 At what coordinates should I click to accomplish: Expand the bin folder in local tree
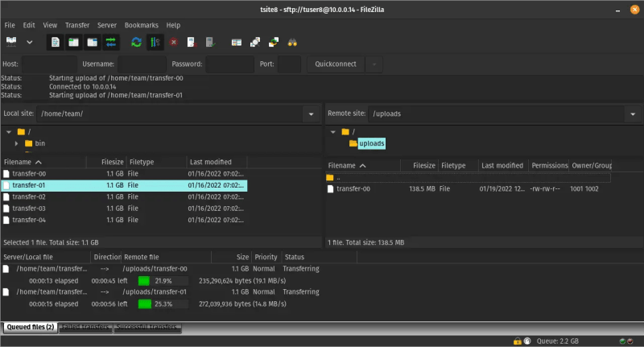pos(17,143)
